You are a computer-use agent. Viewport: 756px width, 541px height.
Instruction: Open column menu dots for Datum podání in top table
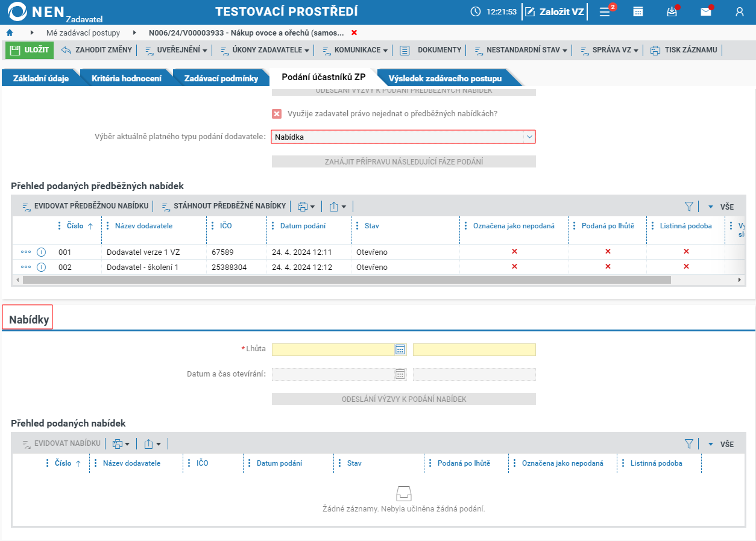273,226
